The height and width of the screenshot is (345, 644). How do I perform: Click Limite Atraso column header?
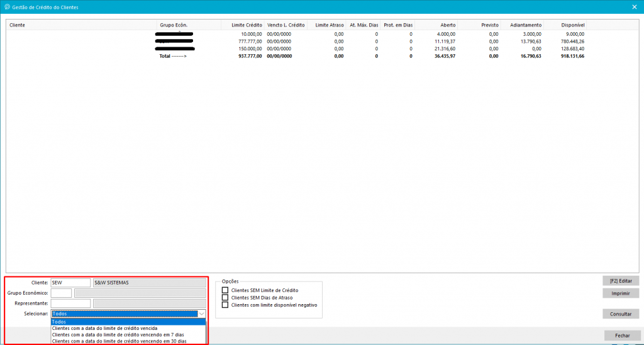tap(326, 25)
